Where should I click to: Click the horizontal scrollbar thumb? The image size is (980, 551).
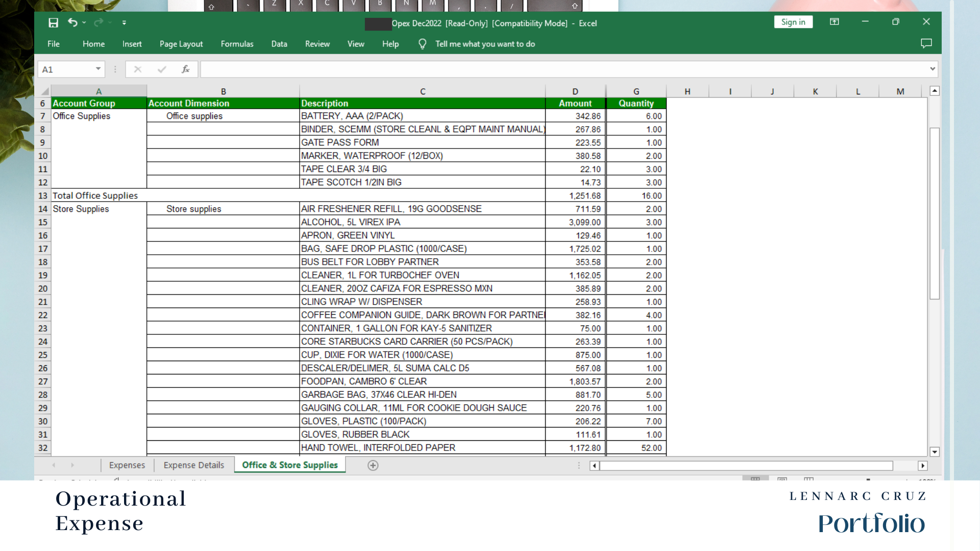[x=746, y=466]
